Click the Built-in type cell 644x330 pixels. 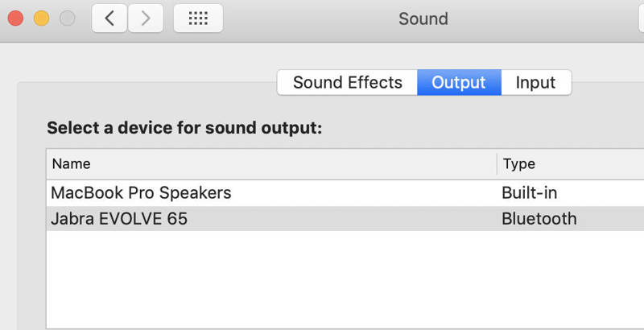530,193
